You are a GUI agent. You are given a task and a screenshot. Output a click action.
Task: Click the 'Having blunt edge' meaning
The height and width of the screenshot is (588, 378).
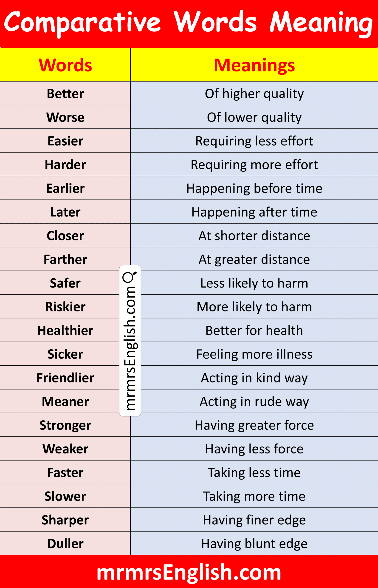click(254, 544)
